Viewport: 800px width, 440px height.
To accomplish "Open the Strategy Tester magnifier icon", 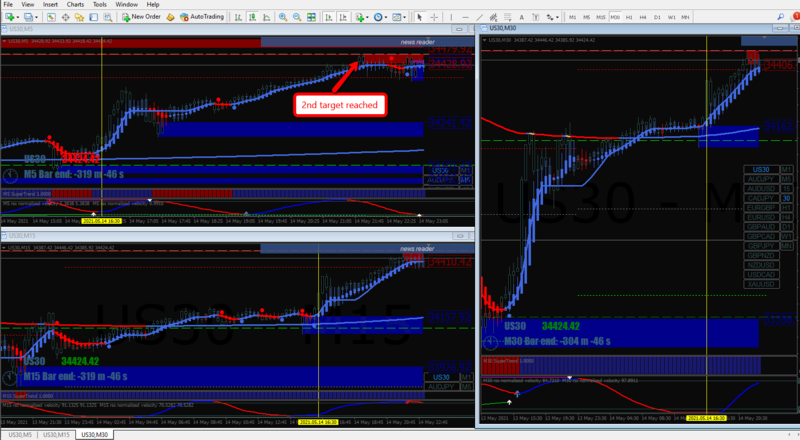I will pos(108,17).
